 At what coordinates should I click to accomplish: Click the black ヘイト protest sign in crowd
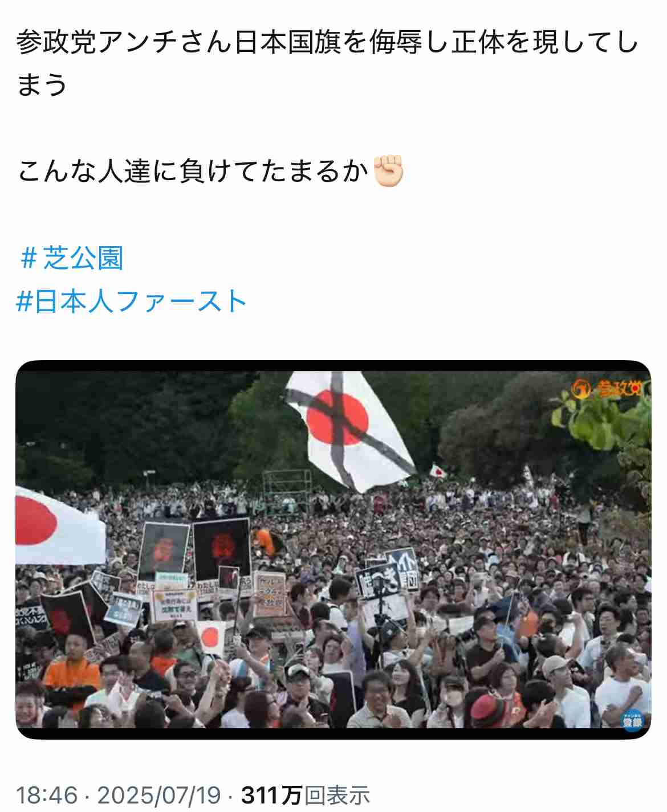[387, 574]
